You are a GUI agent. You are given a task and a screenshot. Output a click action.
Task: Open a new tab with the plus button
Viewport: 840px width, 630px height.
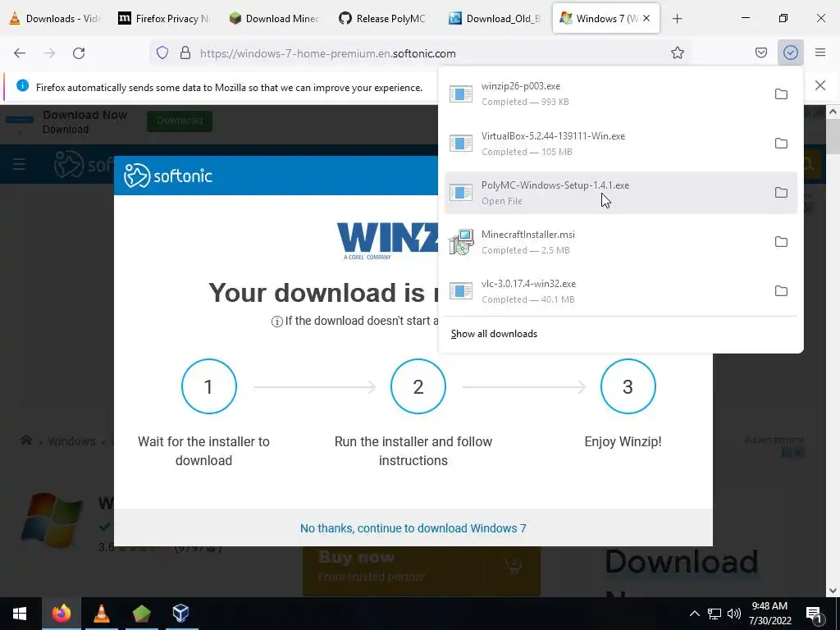pyautogui.click(x=677, y=19)
